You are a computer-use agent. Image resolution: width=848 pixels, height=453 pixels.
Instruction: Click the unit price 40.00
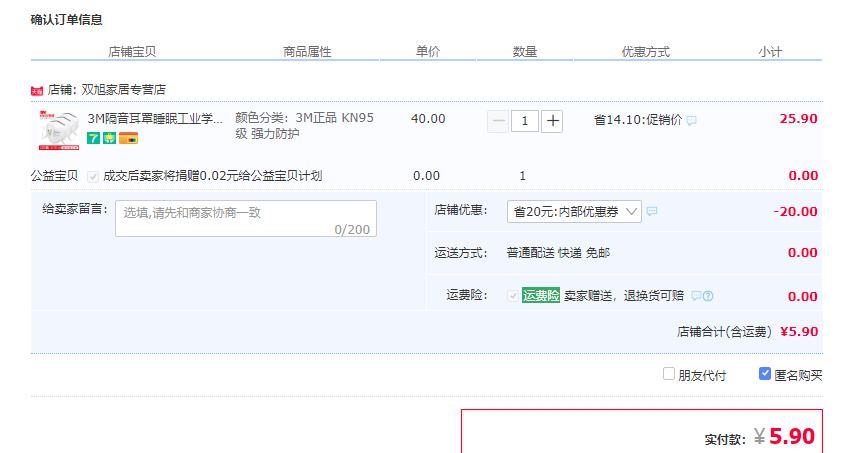(428, 118)
